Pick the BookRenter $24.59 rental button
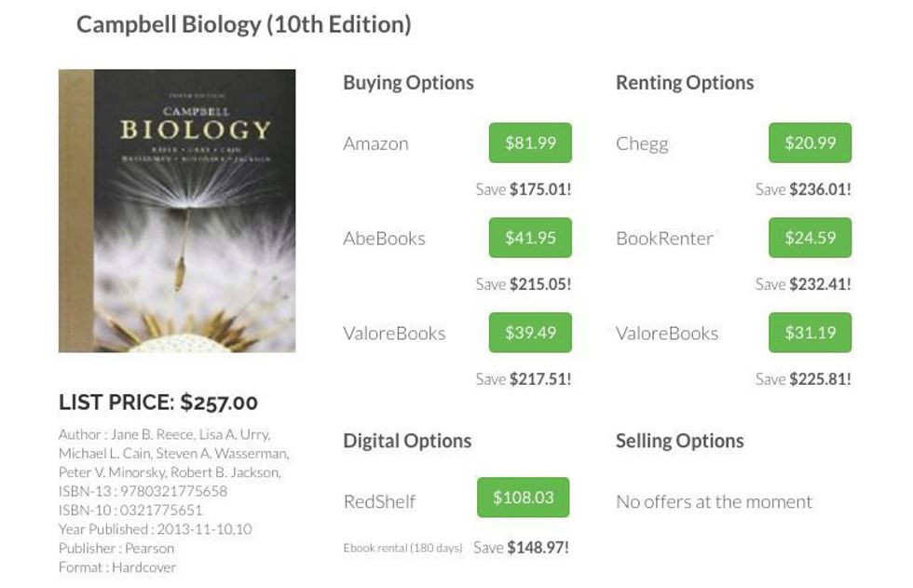Image resolution: width=913 pixels, height=588 pixels. point(810,238)
